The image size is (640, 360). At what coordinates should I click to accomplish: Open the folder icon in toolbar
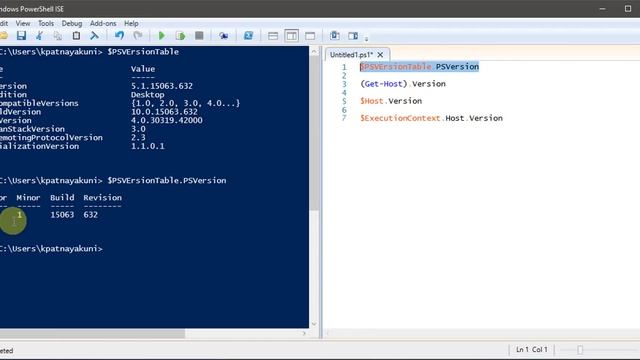coord(4,36)
